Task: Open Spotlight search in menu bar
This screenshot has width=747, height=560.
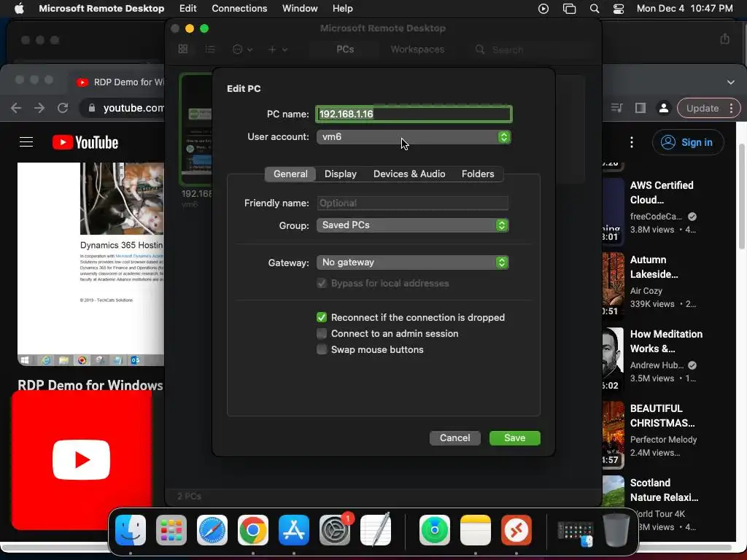Action: (594, 9)
